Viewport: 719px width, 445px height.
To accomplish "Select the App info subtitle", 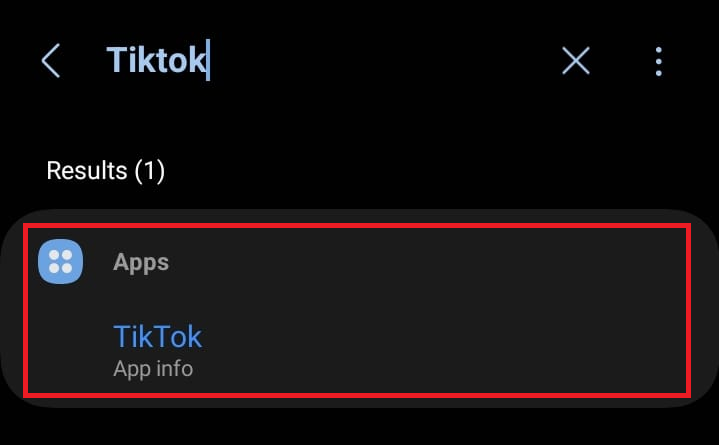I will 153,369.
